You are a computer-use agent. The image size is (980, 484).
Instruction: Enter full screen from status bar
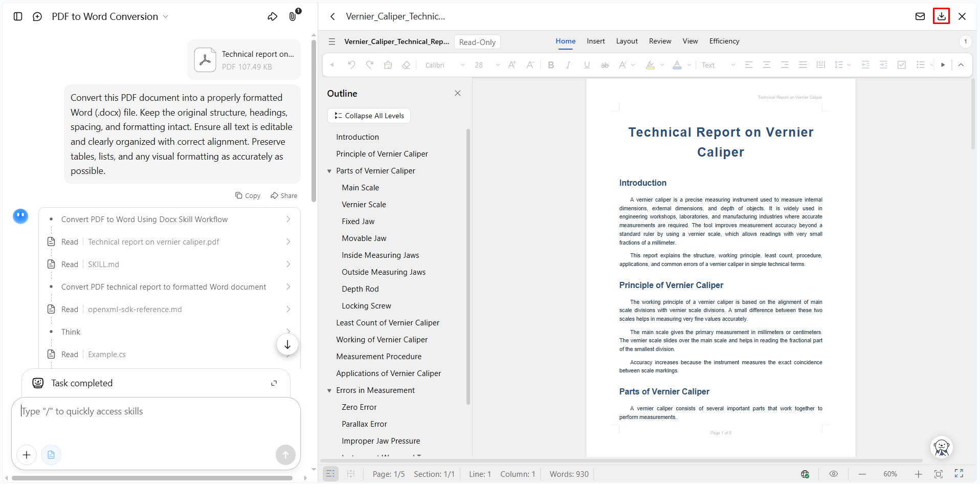tap(959, 474)
